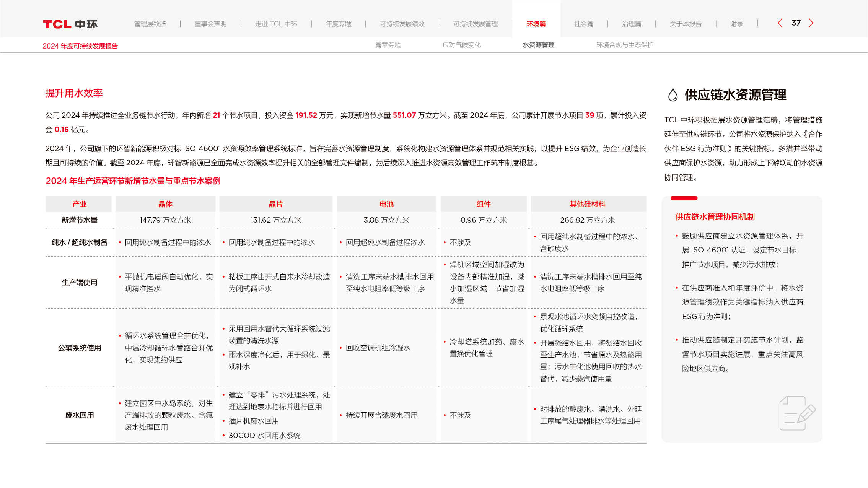The height and width of the screenshot is (488, 868).
Task: Jump to 应对气候变化 subsection link
Action: pyautogui.click(x=461, y=45)
